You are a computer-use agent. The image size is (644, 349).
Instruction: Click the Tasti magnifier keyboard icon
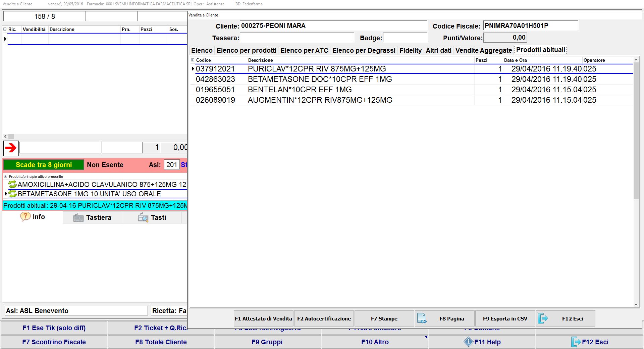point(143,218)
